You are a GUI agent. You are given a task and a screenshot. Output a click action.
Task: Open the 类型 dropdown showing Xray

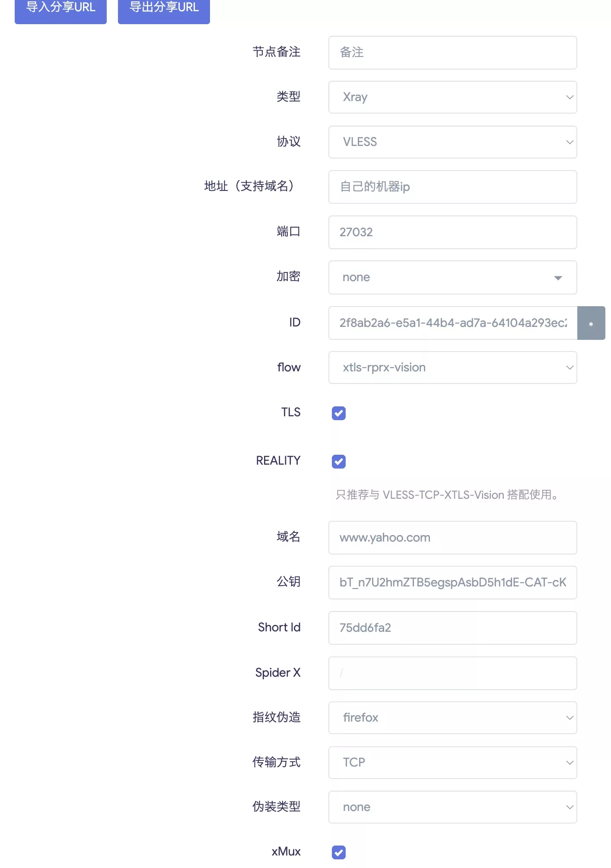tap(452, 97)
